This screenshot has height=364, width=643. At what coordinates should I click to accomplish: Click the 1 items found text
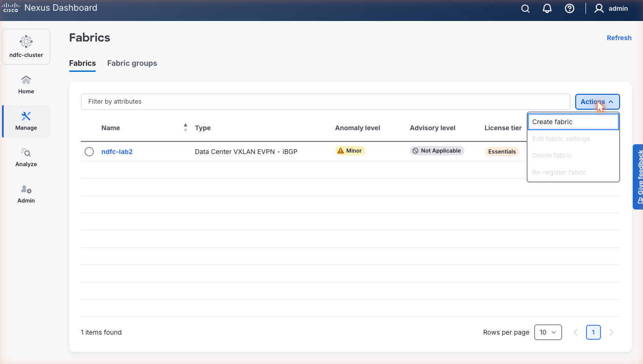click(101, 332)
